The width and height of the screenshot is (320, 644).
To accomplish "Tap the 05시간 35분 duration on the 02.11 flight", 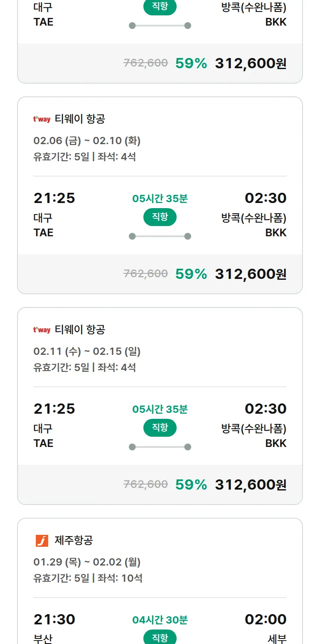I will (160, 409).
